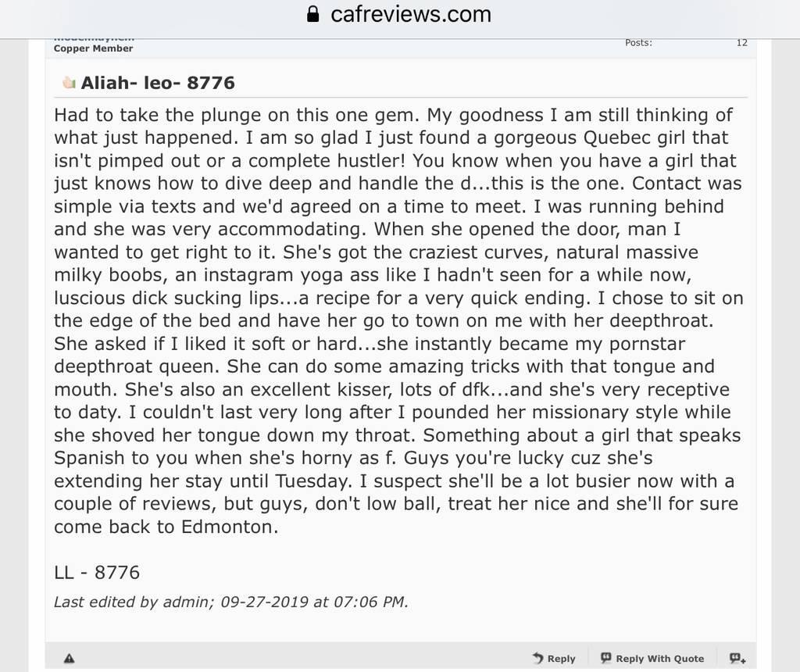Open the post title Aliah- leo- 8776
This screenshot has height=672, width=800.
[158, 83]
